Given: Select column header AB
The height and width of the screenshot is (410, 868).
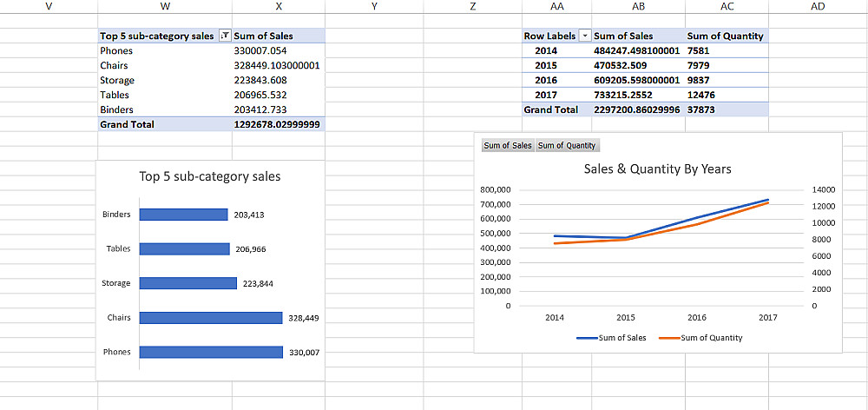Looking at the screenshot, I should pyautogui.click(x=638, y=7).
